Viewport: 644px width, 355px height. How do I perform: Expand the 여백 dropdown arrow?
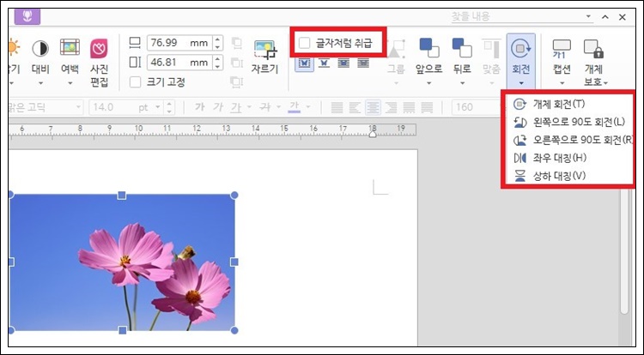[x=70, y=84]
